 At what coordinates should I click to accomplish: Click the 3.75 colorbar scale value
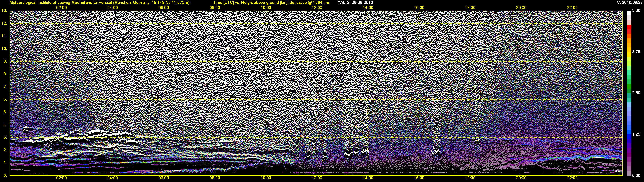(x=636, y=52)
